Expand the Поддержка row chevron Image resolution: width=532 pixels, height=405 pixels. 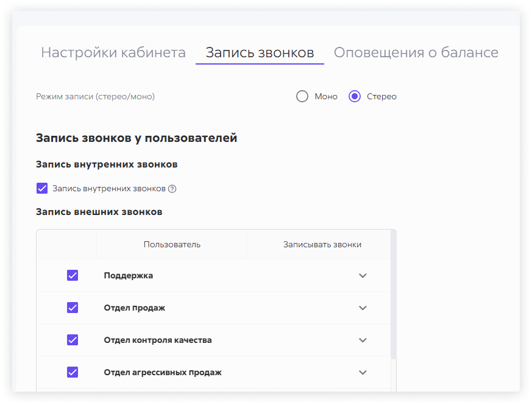363,275
